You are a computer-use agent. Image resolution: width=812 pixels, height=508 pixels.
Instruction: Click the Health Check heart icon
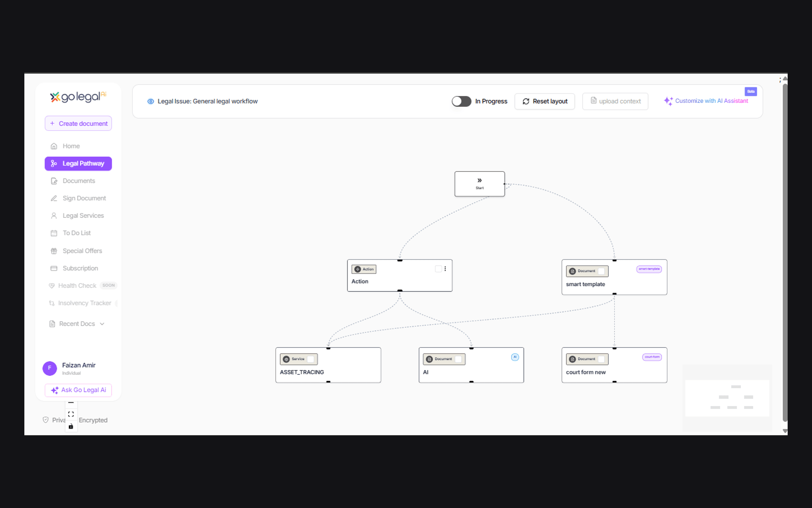coord(52,286)
